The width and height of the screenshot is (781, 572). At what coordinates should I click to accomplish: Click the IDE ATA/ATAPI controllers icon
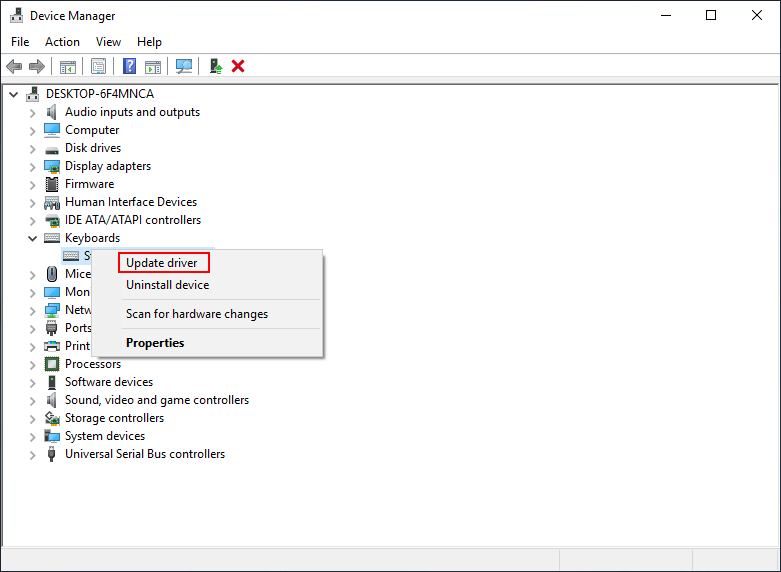[52, 220]
